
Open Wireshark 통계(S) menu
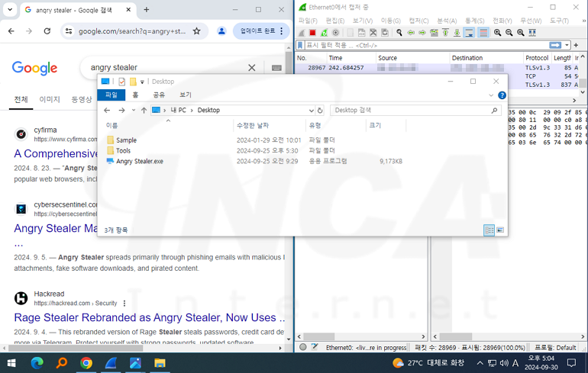click(475, 21)
